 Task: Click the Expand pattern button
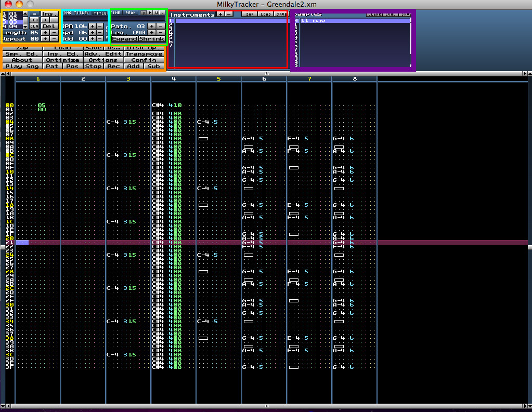(124, 38)
